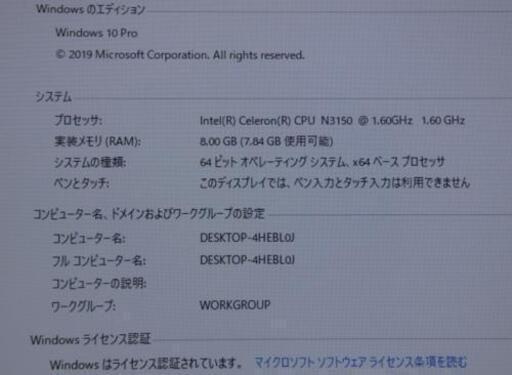
Task: Select the Windows 10 Pro edition text
Action: (96, 33)
